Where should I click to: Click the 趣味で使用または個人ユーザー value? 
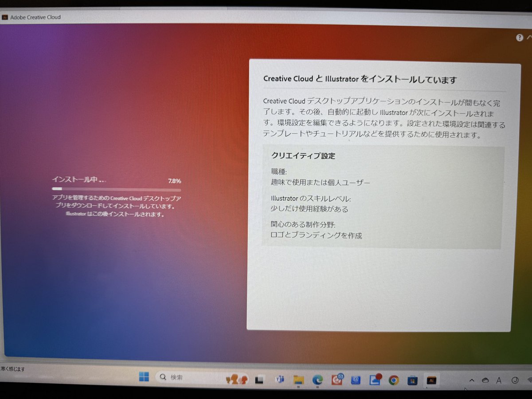pos(320,182)
